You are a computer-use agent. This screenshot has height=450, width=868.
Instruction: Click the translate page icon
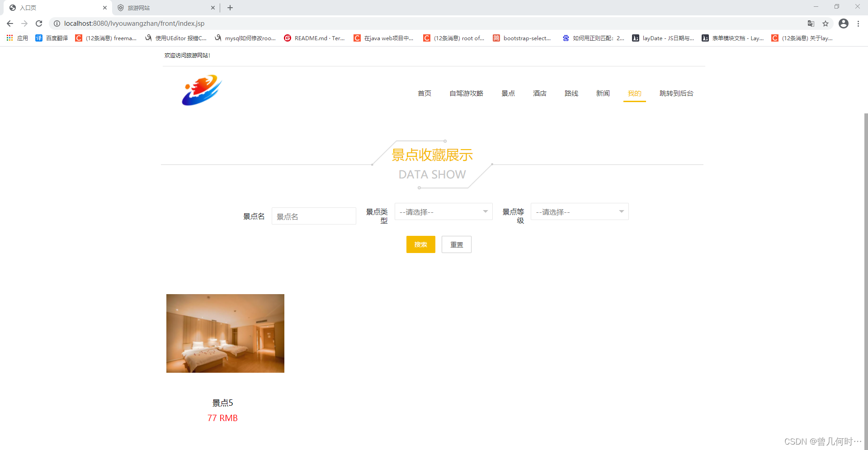(x=811, y=23)
